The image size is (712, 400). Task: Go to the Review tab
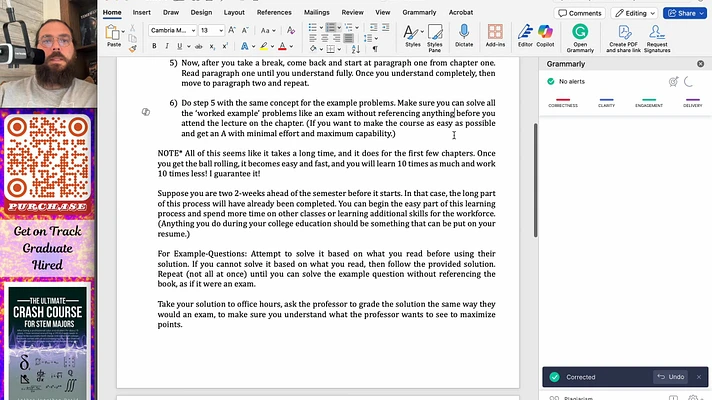tap(352, 12)
